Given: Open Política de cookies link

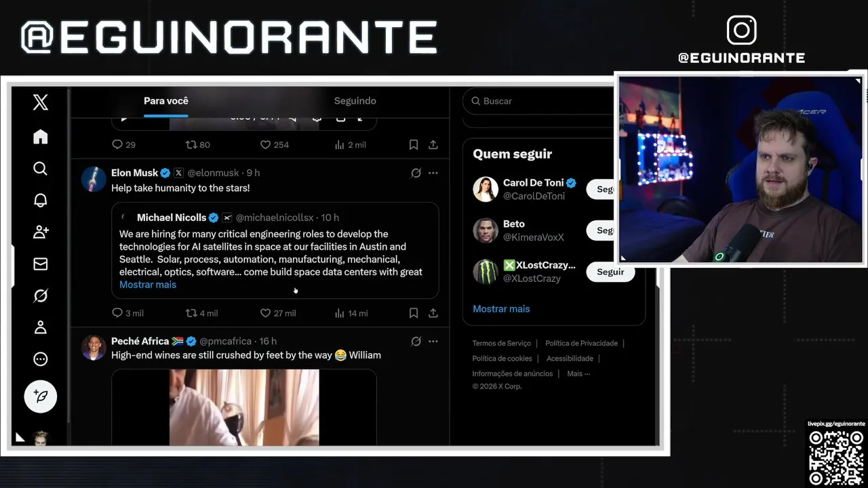Looking at the screenshot, I should [502, 359].
